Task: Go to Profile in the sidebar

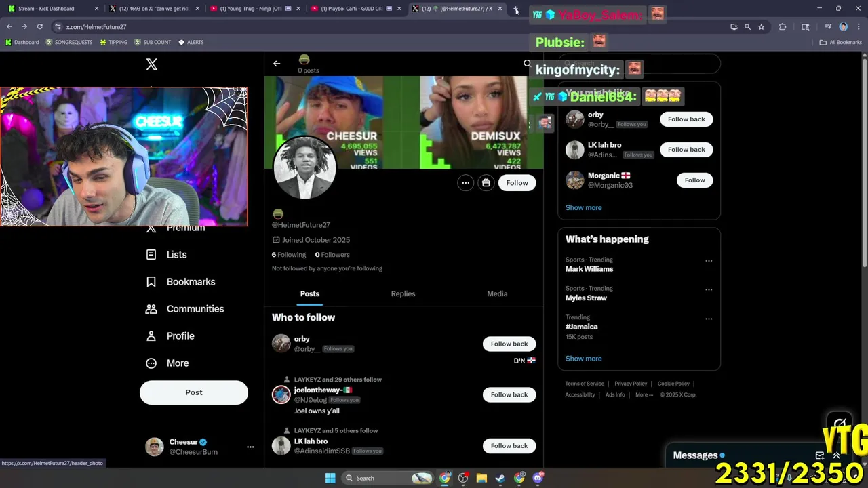Action: [170, 336]
